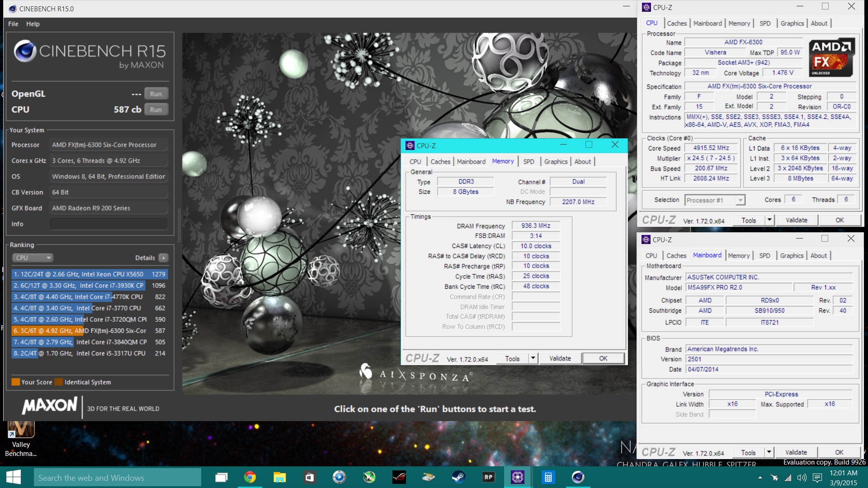Viewport: 868px width, 488px height.
Task: Open SPD tab in memory CPU-Z window
Action: coord(528,162)
